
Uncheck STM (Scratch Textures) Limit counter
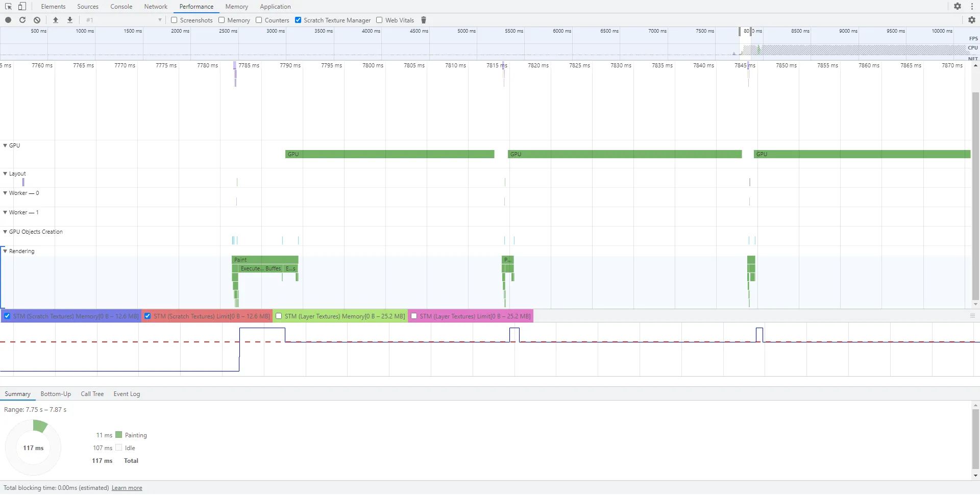click(148, 316)
